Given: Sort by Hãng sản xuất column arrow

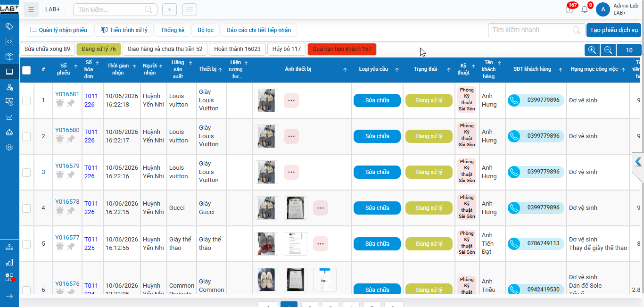Looking at the screenshot, I should (190, 63).
